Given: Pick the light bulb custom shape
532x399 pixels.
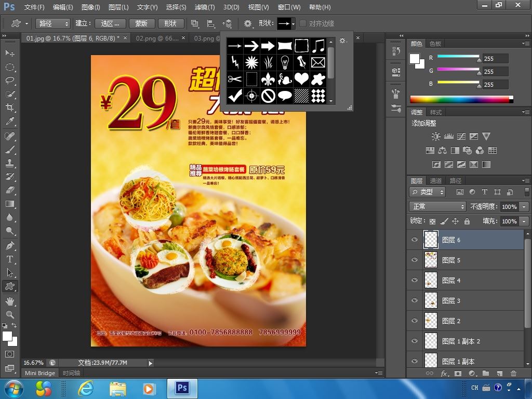Looking at the screenshot, I should (x=285, y=62).
